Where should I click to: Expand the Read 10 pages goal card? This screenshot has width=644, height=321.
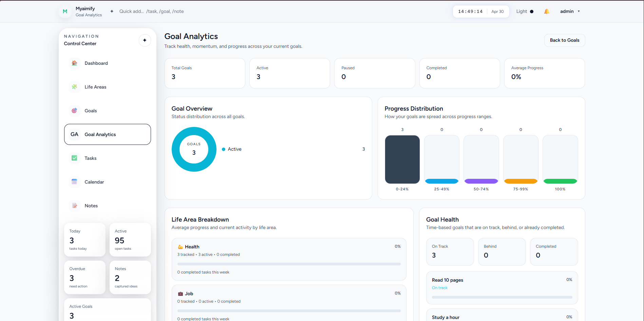point(502,288)
